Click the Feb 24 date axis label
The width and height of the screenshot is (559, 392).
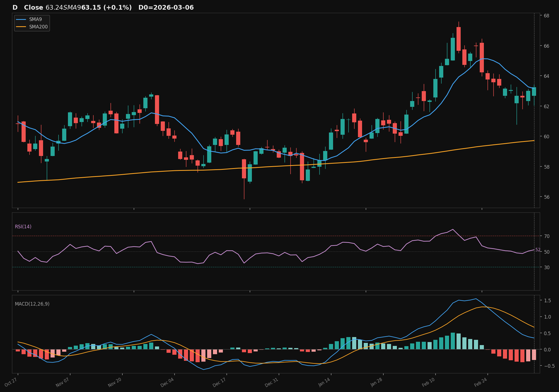[x=481, y=382]
